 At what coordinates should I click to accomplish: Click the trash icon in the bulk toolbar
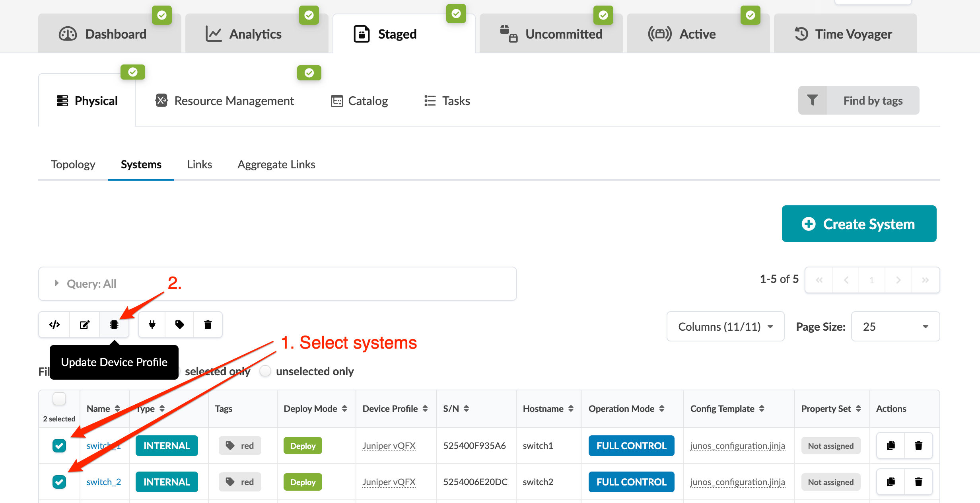pos(208,325)
